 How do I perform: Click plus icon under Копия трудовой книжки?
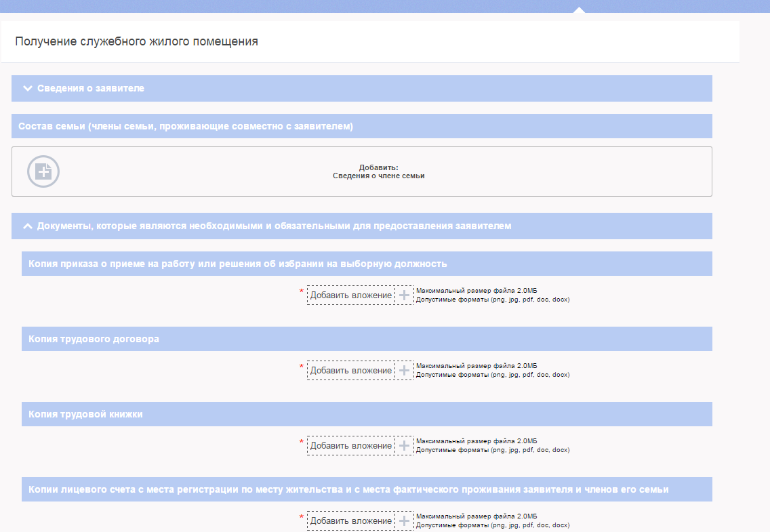[404, 446]
